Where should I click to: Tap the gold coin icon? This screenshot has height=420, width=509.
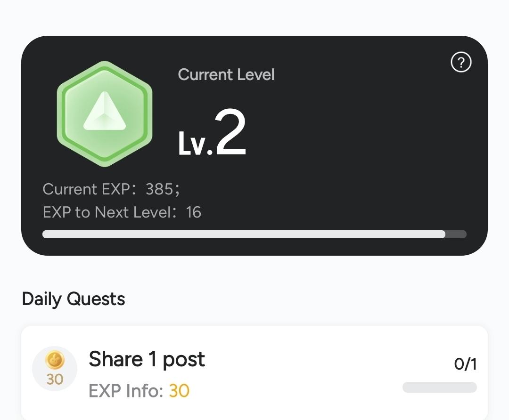click(x=55, y=361)
